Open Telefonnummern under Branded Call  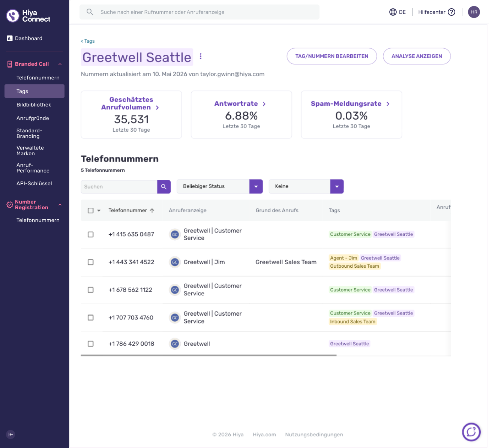38,78
